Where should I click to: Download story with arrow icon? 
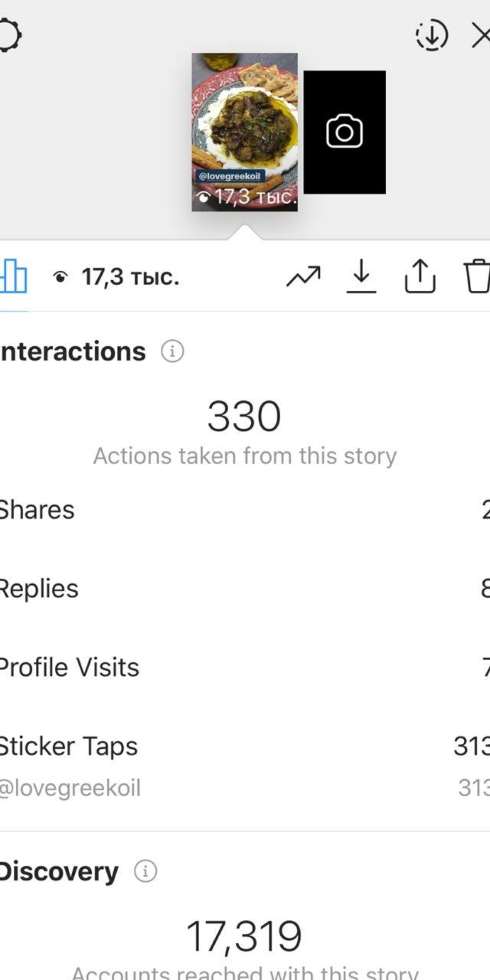[x=361, y=276]
